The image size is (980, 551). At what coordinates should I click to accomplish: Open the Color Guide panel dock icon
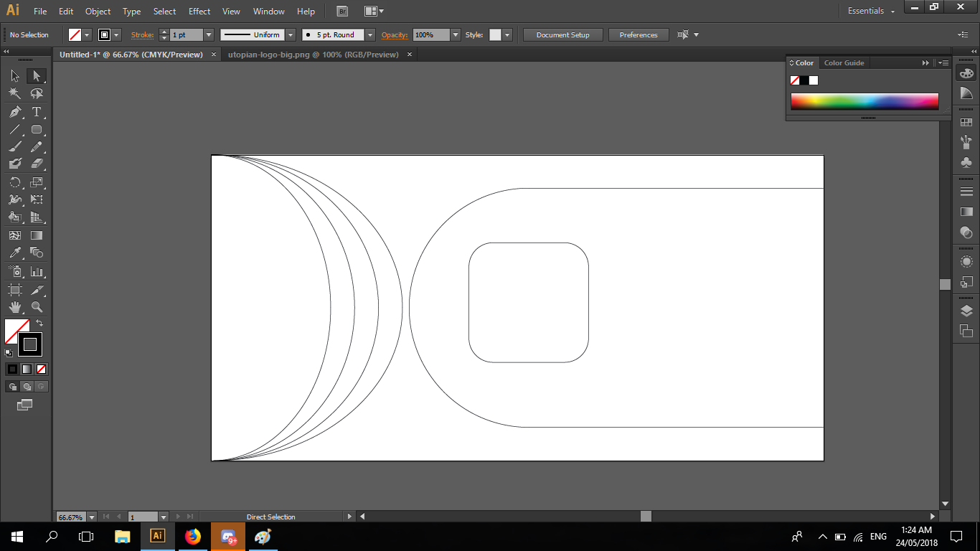coord(966,93)
